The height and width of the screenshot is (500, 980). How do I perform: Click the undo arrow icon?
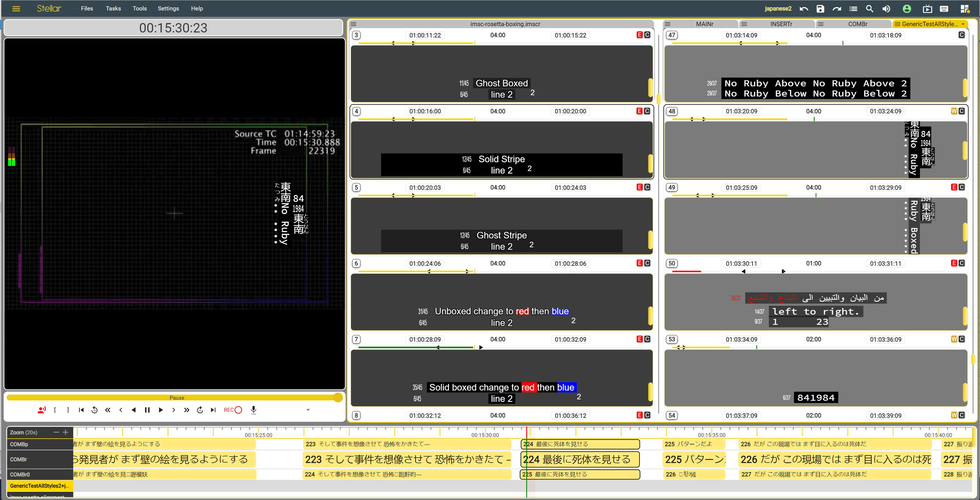click(x=803, y=9)
